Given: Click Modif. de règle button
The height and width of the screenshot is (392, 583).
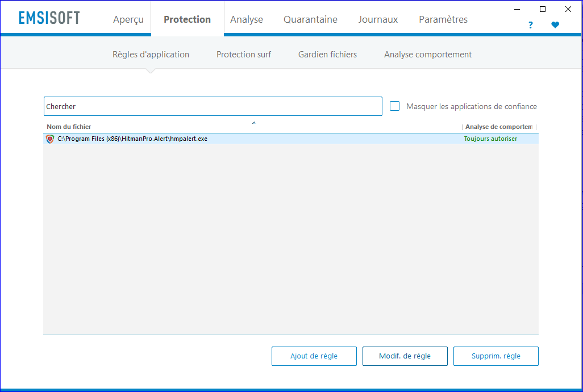Looking at the screenshot, I should [405, 356].
